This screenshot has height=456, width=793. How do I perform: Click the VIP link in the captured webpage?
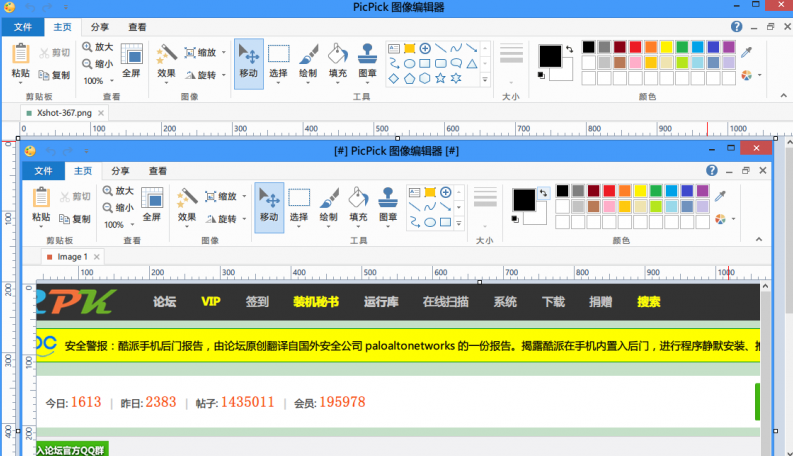pyautogui.click(x=210, y=302)
